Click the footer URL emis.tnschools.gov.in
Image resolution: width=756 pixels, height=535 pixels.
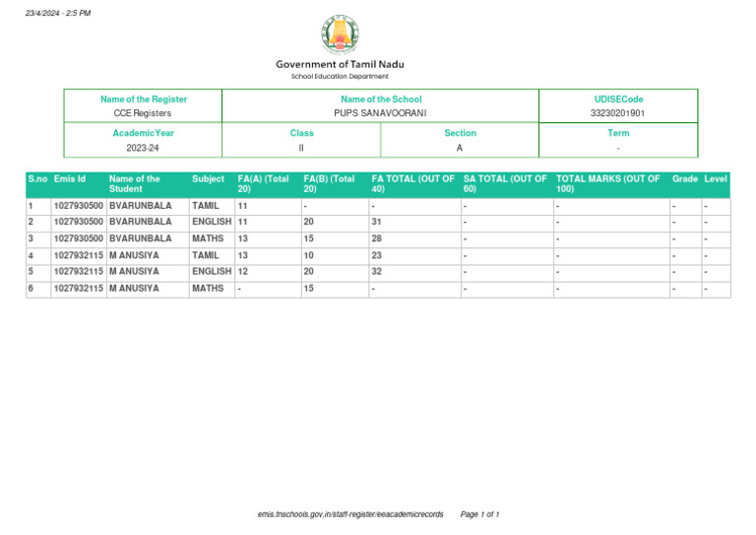pyautogui.click(x=350, y=514)
